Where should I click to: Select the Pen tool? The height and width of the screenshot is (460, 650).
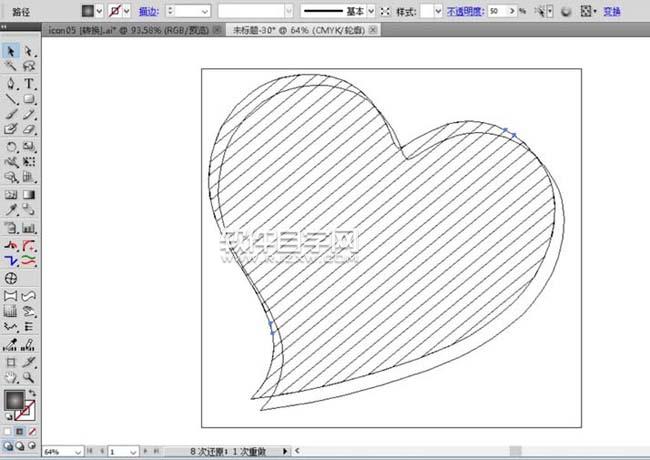tap(11, 83)
